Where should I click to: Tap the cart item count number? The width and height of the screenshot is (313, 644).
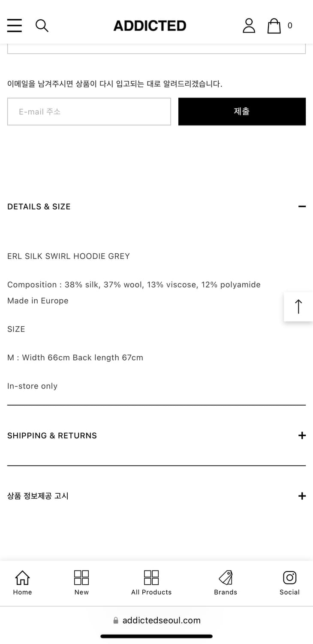point(290,26)
